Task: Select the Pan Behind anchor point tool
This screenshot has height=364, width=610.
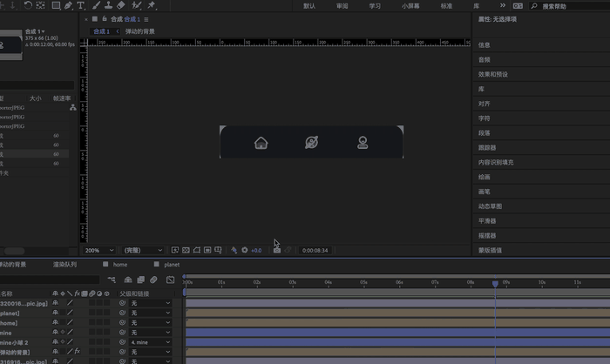Action: (x=40, y=5)
